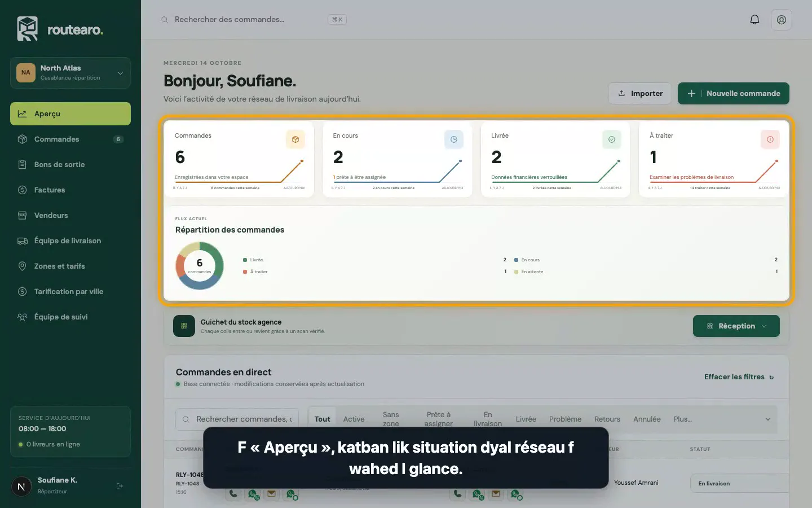Switch to the Problème filter tab

click(x=565, y=419)
